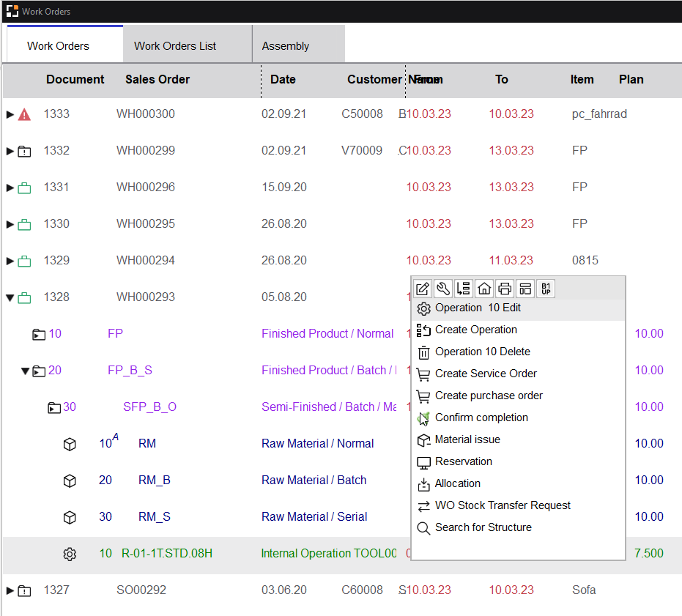
Task: Expand work order 1333
Action: (10, 114)
